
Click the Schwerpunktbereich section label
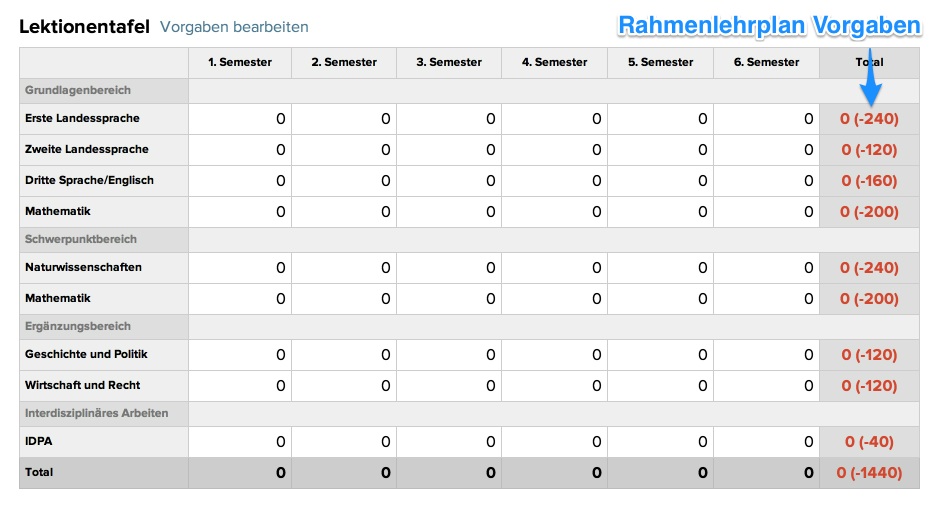pyautogui.click(x=81, y=239)
